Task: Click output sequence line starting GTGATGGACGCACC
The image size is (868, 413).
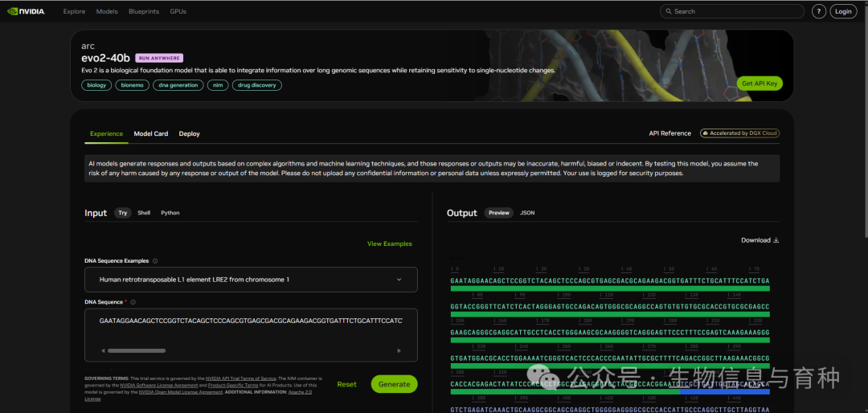Action: tap(610, 358)
